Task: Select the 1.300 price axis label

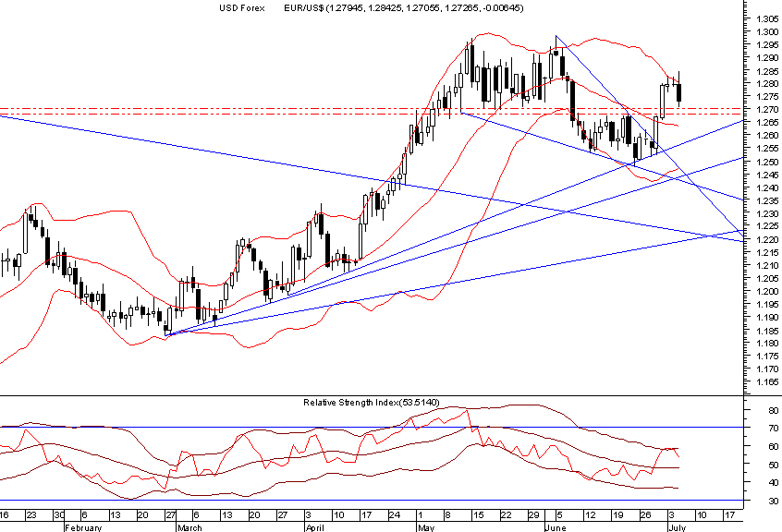Action: point(767,32)
